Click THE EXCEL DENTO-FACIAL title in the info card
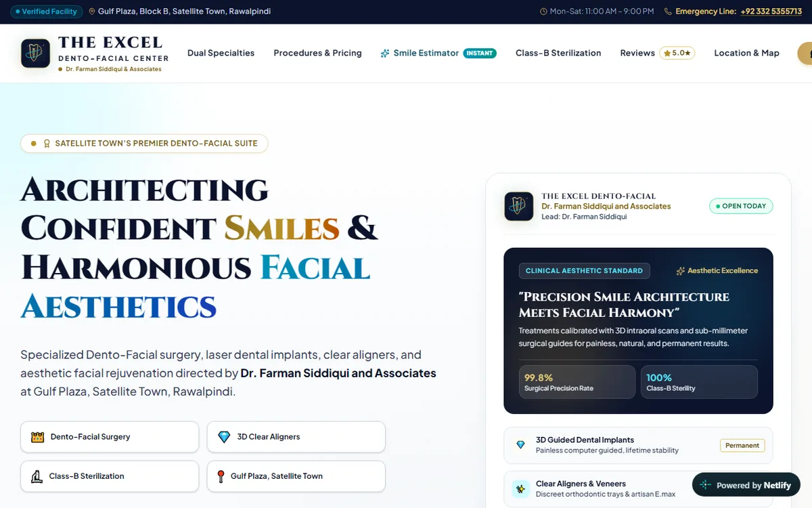 tap(598, 196)
